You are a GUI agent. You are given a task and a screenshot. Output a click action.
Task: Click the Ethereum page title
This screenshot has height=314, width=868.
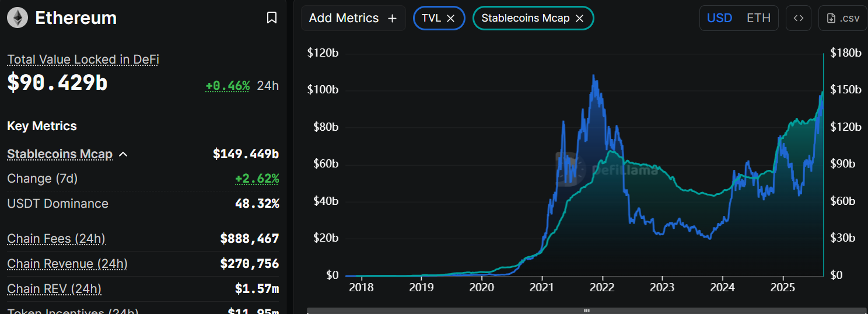pos(76,18)
